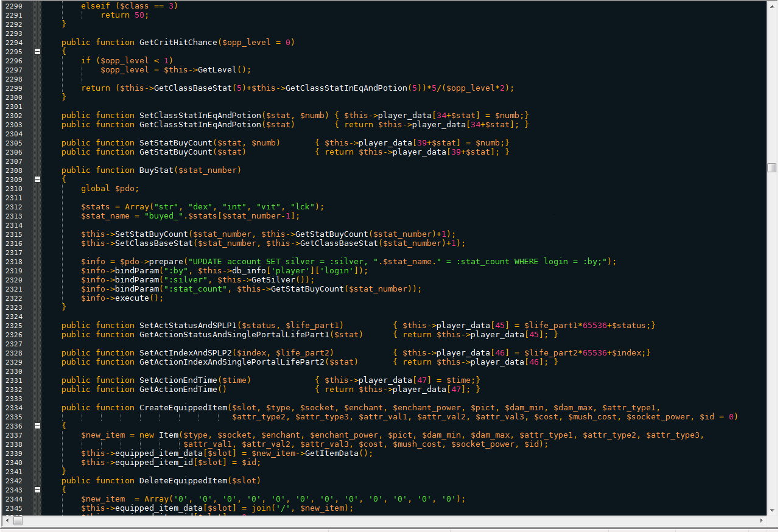
Task: Click the 65536 constant on line 2325
Action: point(595,326)
